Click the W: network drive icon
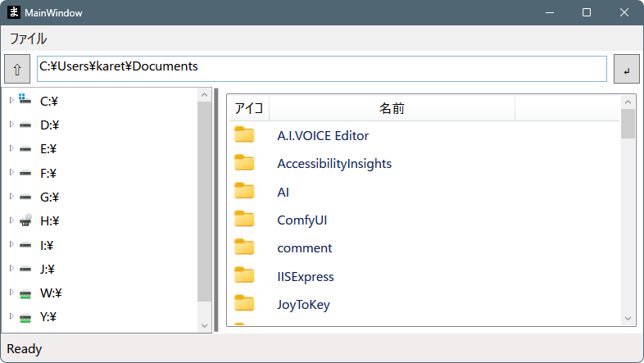 pyautogui.click(x=25, y=293)
